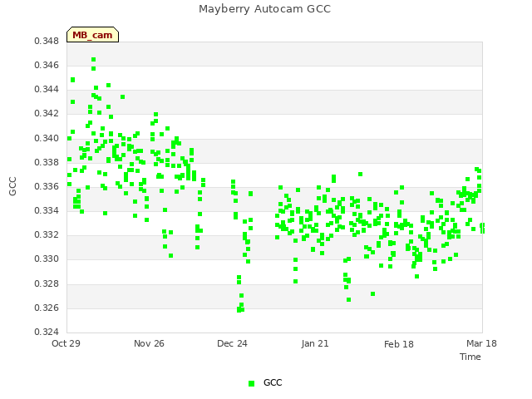Viewport: 532px width, 399px height.
Task: Click the 0.340 y-axis tick label
Action: click(x=47, y=139)
